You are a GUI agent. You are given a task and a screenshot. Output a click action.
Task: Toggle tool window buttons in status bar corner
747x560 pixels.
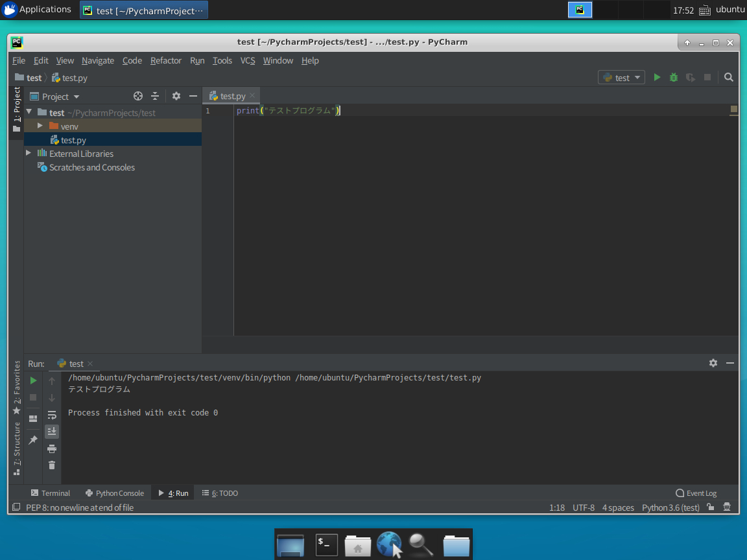[x=16, y=507]
